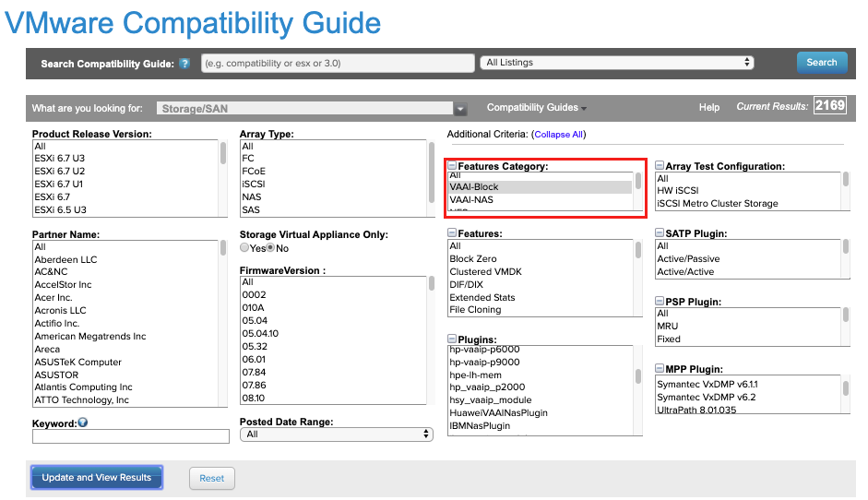Select VAAI-Block in Features Category
This screenshot has width=868, height=500.
coord(541,187)
